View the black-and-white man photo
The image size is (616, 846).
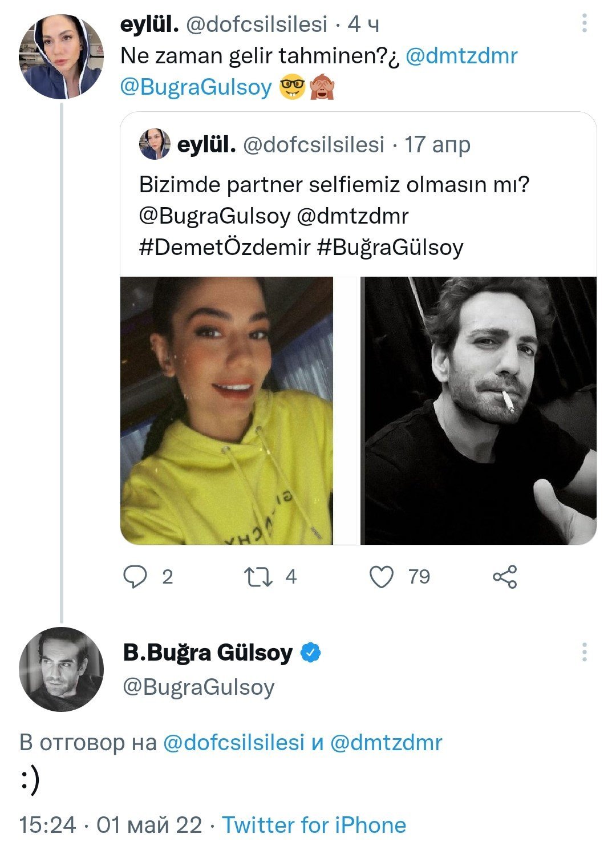pos(479,411)
